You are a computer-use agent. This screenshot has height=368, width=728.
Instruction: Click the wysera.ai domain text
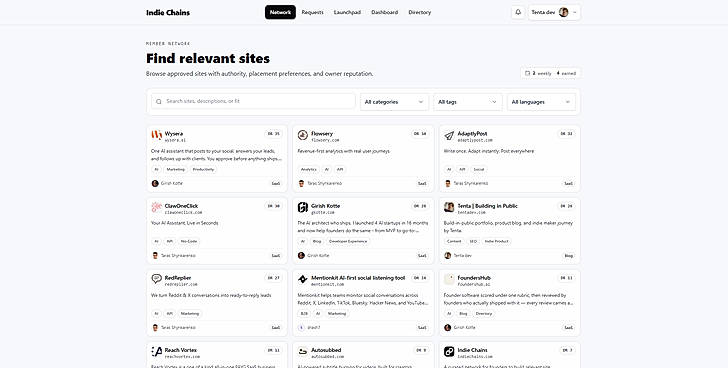click(175, 140)
